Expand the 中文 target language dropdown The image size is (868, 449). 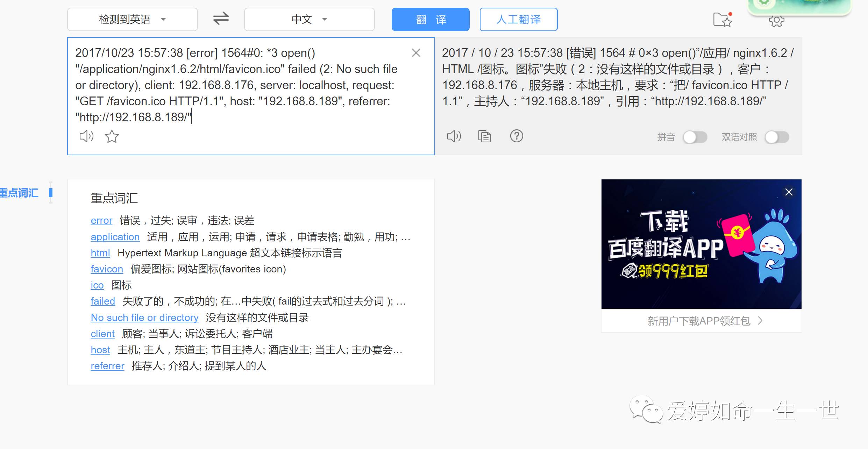309,19
